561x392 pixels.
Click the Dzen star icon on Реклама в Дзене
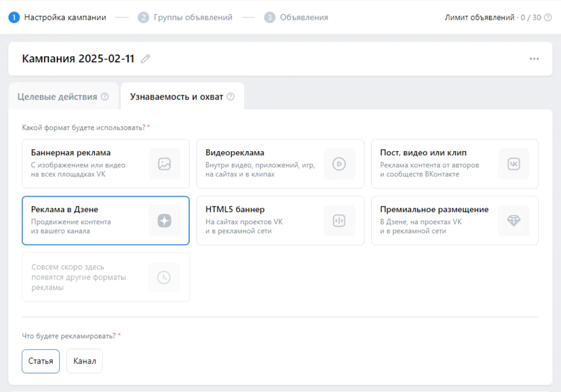coord(164,220)
